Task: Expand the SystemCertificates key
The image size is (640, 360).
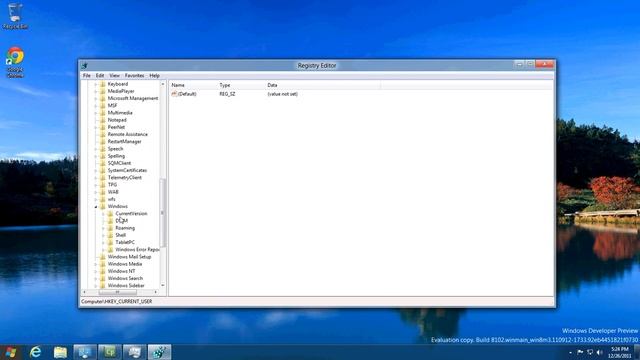Action: (x=96, y=171)
